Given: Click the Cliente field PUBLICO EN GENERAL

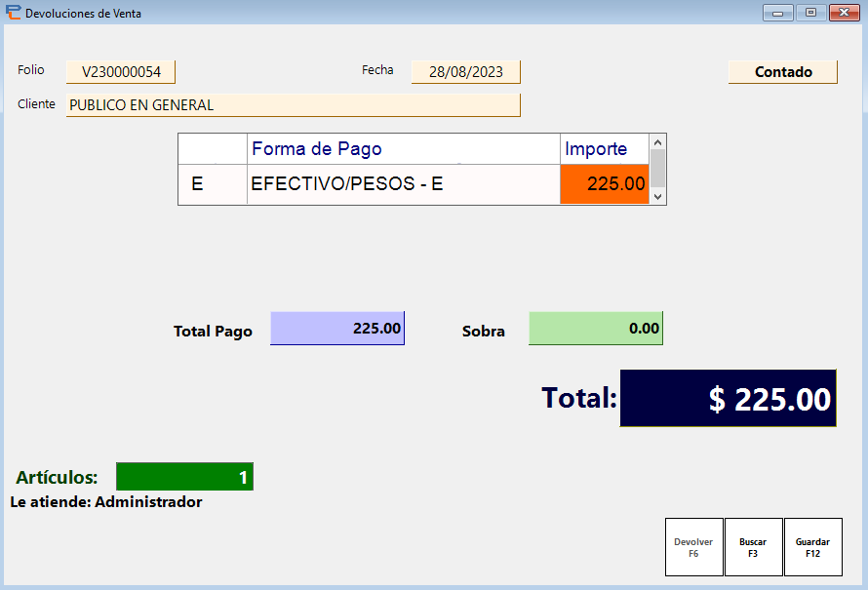Looking at the screenshot, I should 294,105.
